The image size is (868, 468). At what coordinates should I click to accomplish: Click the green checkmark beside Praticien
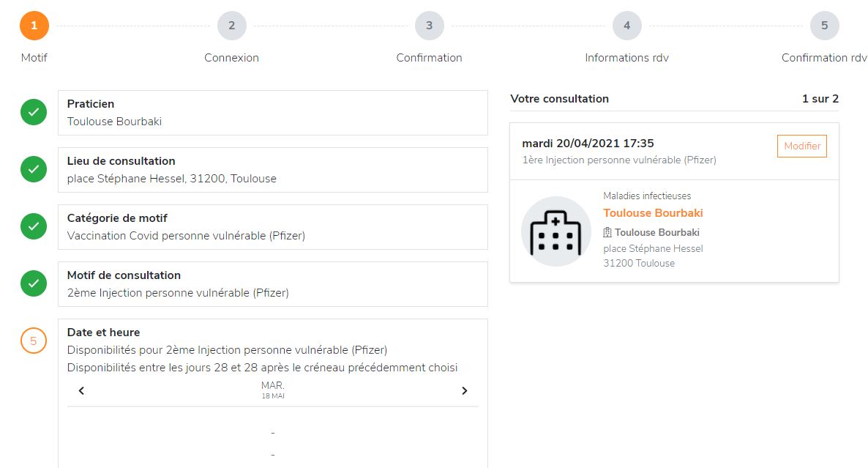coord(34,113)
